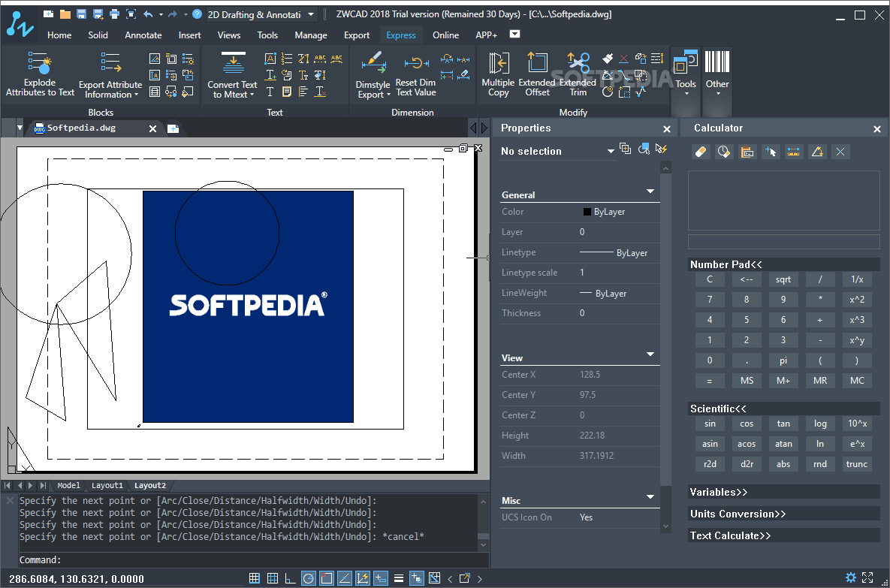Expand the Variables section in Calculator
Image resolution: width=890 pixels, height=588 pixels.
tap(784, 492)
